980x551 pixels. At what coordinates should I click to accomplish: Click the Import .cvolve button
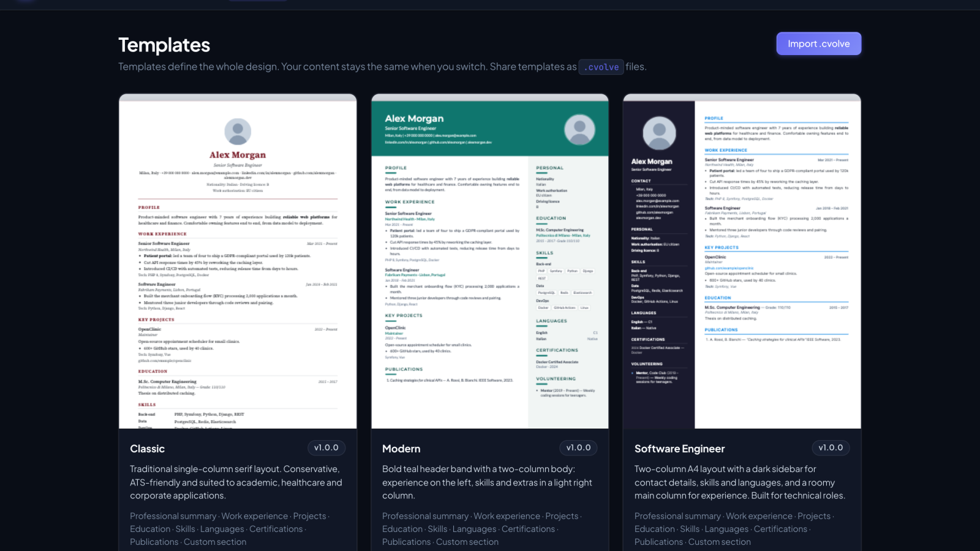pyautogui.click(x=818, y=43)
